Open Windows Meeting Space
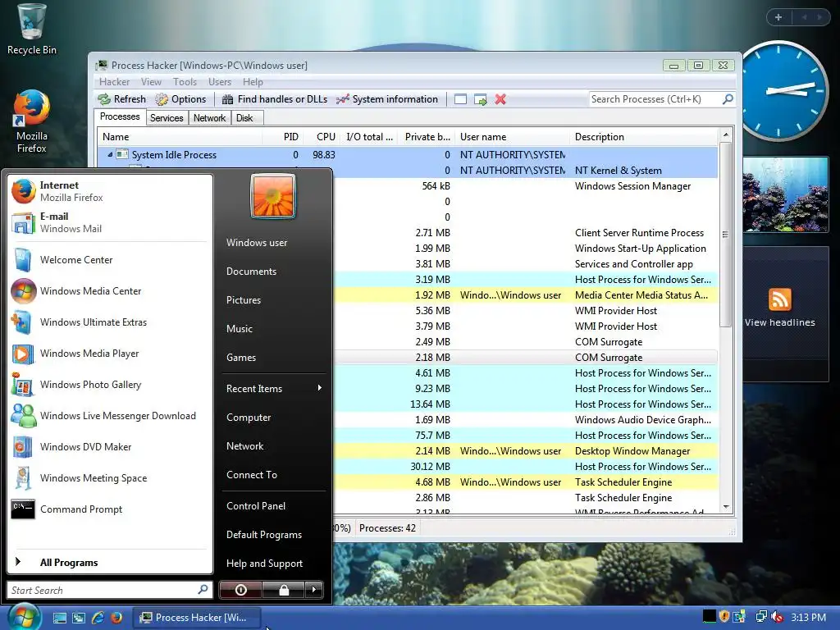 pyautogui.click(x=110, y=478)
